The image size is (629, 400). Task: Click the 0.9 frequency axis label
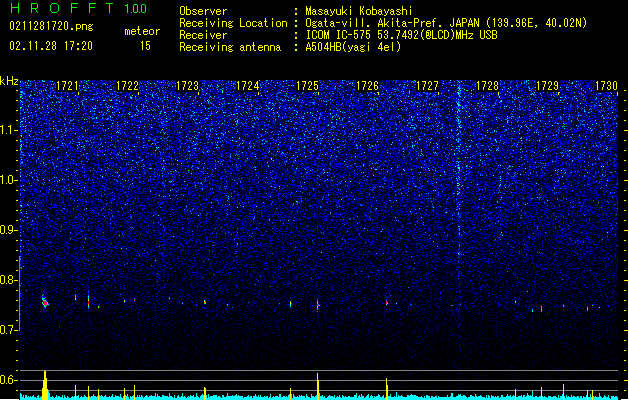pos(8,230)
